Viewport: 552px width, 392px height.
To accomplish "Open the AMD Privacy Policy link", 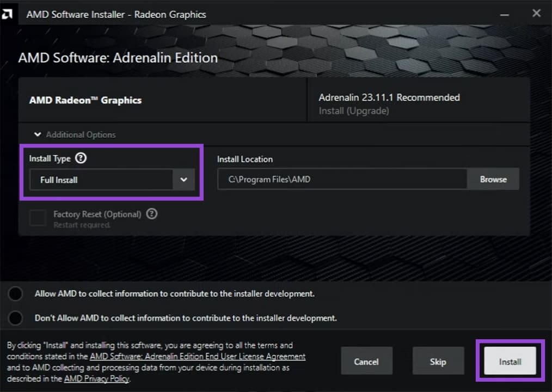I will 96,379.
